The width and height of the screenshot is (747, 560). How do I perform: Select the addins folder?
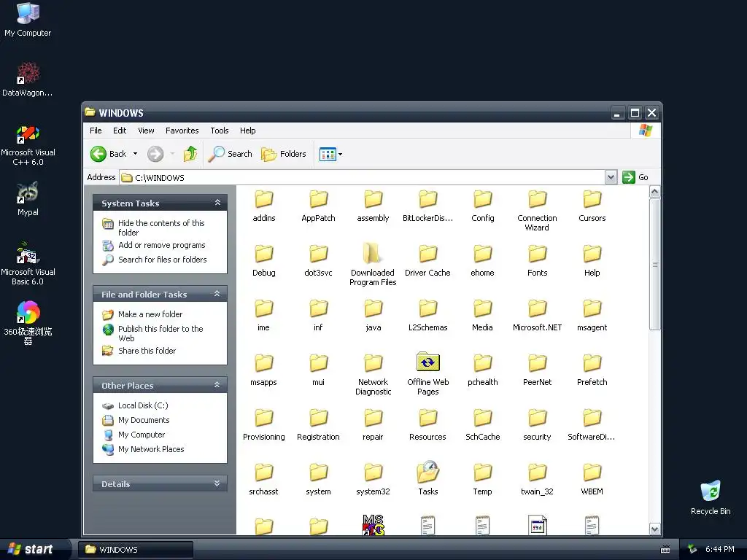click(264, 206)
